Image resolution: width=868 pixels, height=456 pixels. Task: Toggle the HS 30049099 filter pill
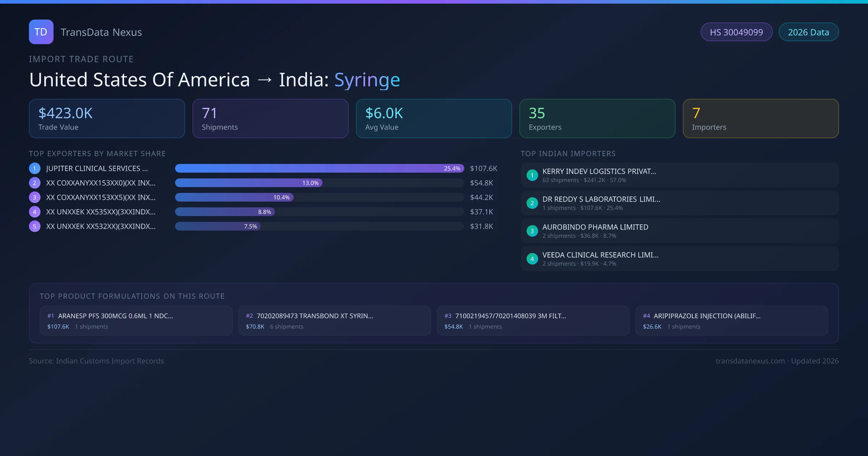coord(736,32)
